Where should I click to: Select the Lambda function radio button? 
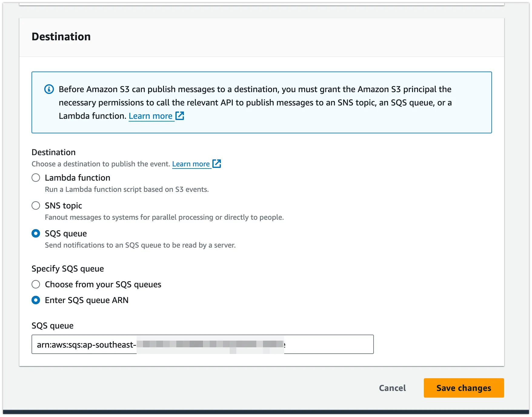36,178
